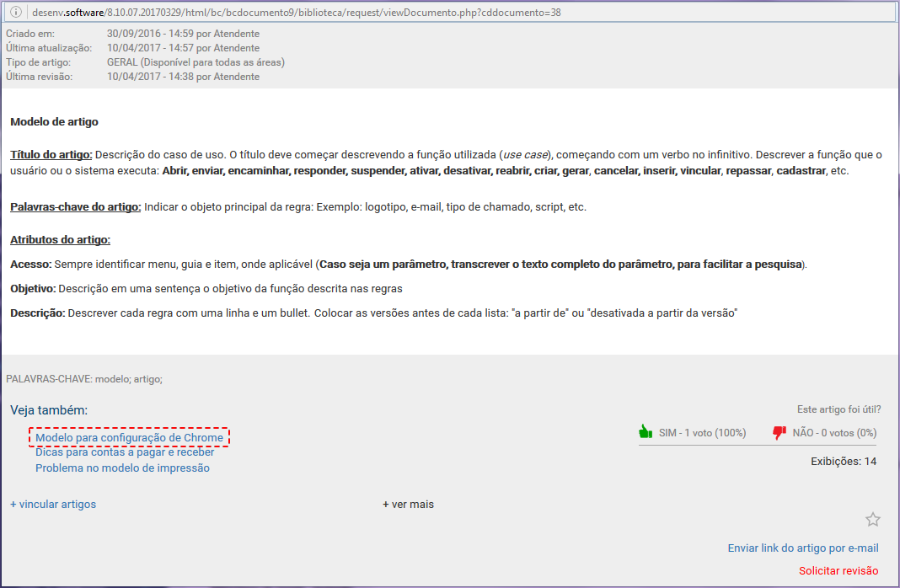Click the 'Última atualização:' label
900x588 pixels.
49,48
